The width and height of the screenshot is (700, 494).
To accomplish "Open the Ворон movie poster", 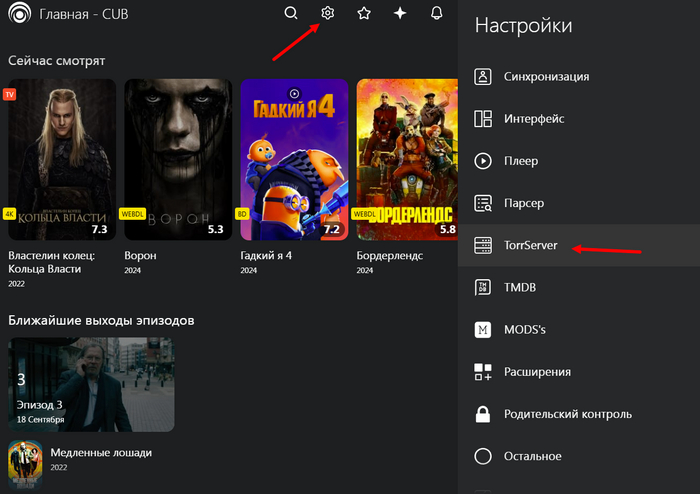I will 178,159.
